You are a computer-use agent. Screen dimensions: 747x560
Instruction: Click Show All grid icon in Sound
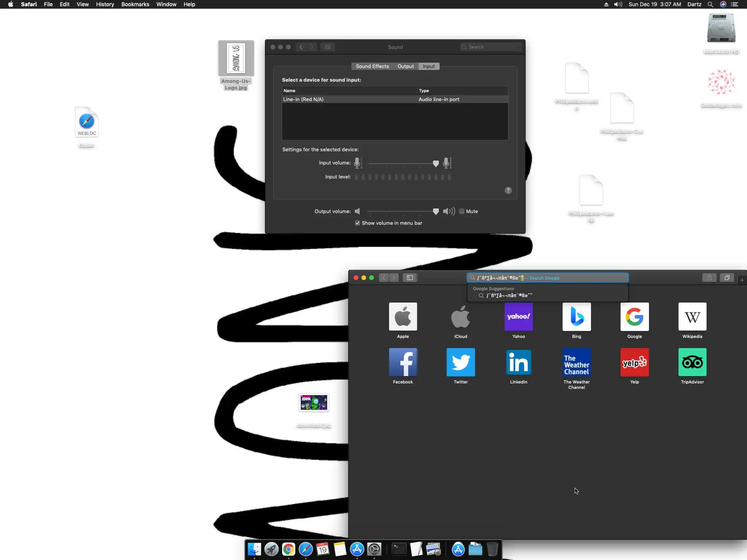coord(328,47)
